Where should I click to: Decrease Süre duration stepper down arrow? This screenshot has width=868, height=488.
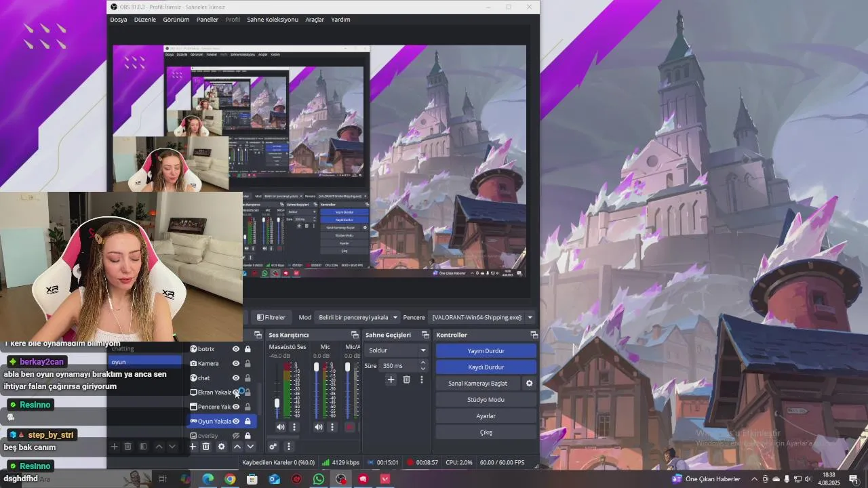tap(423, 369)
